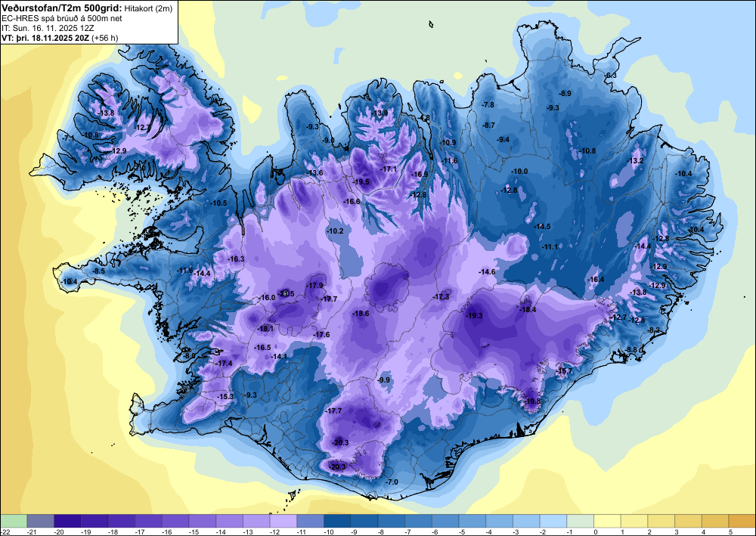The image size is (756, 536).
Task: Click the -17.6 temperature value
Action: [x=321, y=334]
